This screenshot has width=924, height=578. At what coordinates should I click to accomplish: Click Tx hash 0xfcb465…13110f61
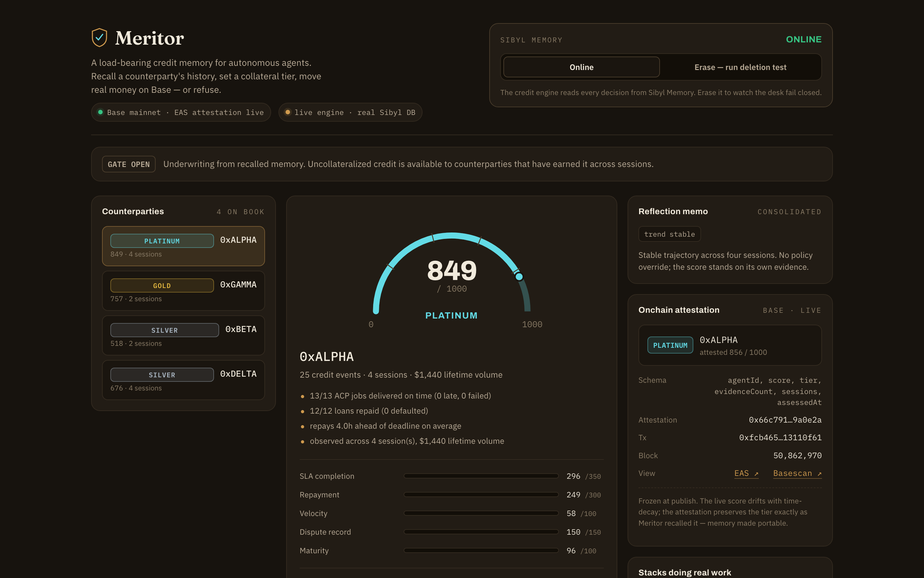pos(780,437)
